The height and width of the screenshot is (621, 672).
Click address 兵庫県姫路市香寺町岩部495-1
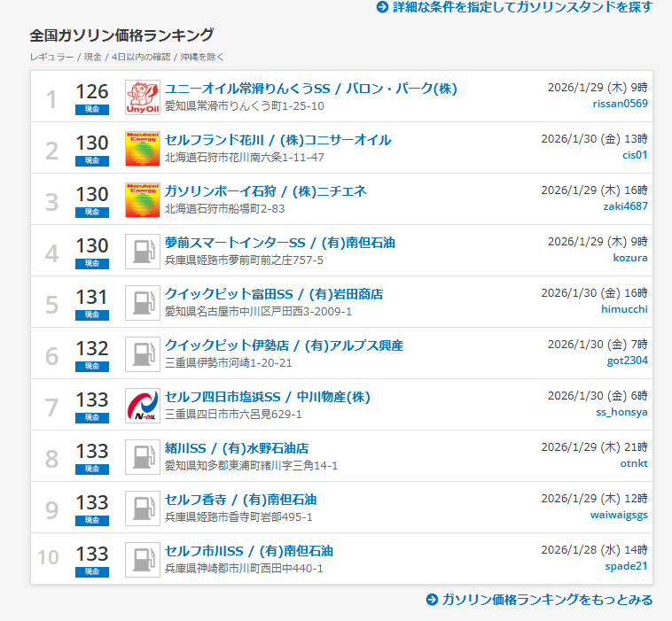coord(238,517)
